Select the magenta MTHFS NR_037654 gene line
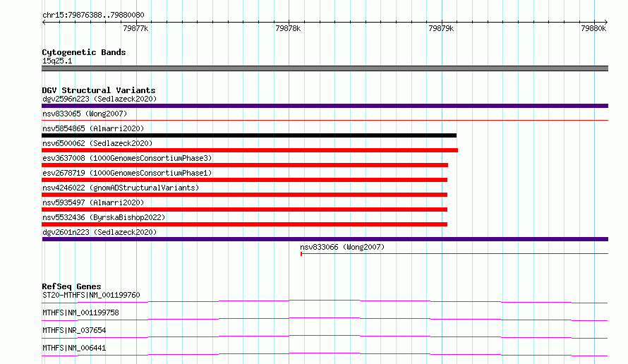The height and width of the screenshot is (364, 628). pos(325,336)
